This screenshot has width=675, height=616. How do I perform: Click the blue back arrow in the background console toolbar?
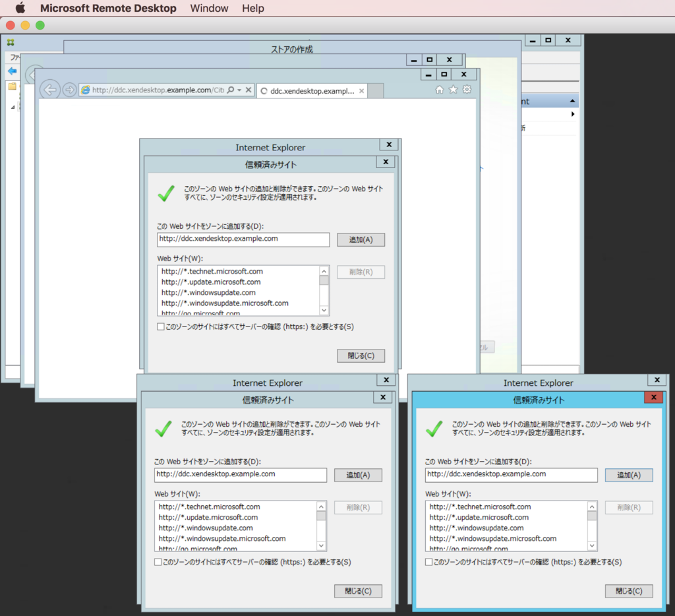[x=12, y=71]
